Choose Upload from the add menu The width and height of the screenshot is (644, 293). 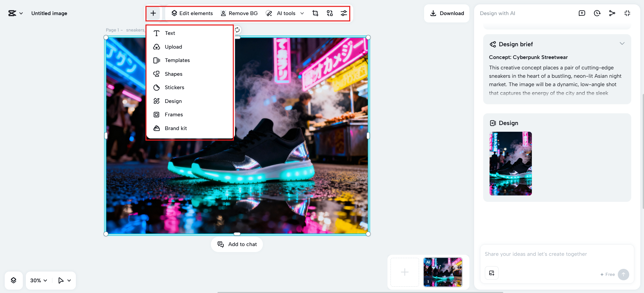click(x=190, y=47)
